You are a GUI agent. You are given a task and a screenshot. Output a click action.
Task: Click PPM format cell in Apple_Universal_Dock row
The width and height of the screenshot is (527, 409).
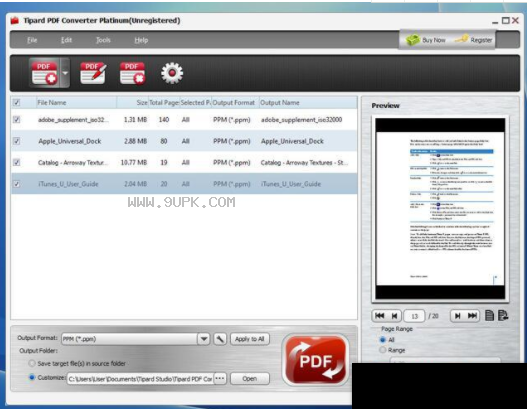pyautogui.click(x=232, y=141)
